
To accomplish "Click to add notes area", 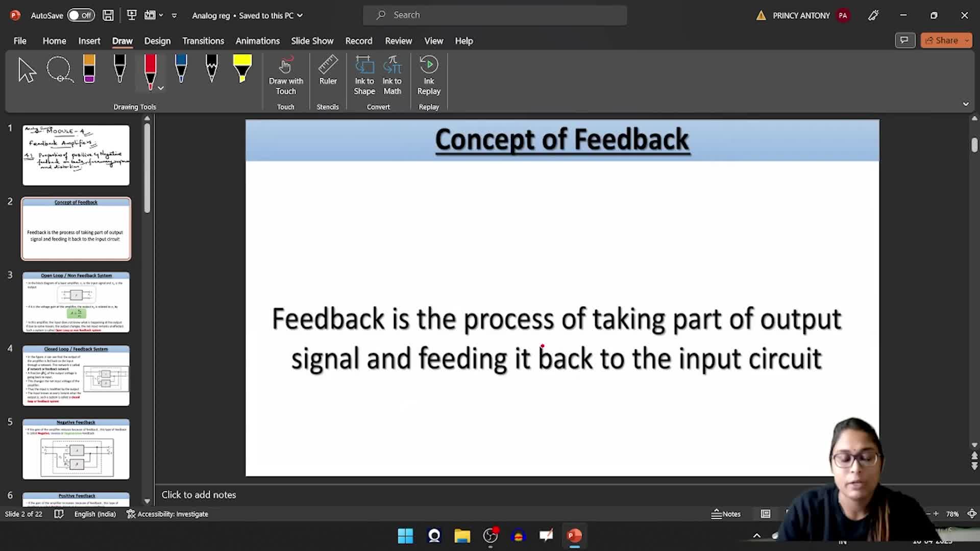I will 199,494.
